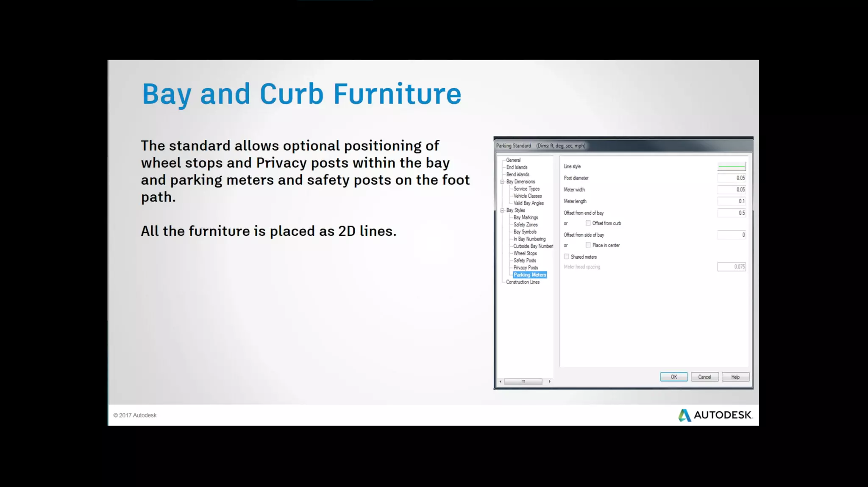Click the Autodesk logo on the slide
Viewport: 868px width, 487px height.
tap(715, 415)
